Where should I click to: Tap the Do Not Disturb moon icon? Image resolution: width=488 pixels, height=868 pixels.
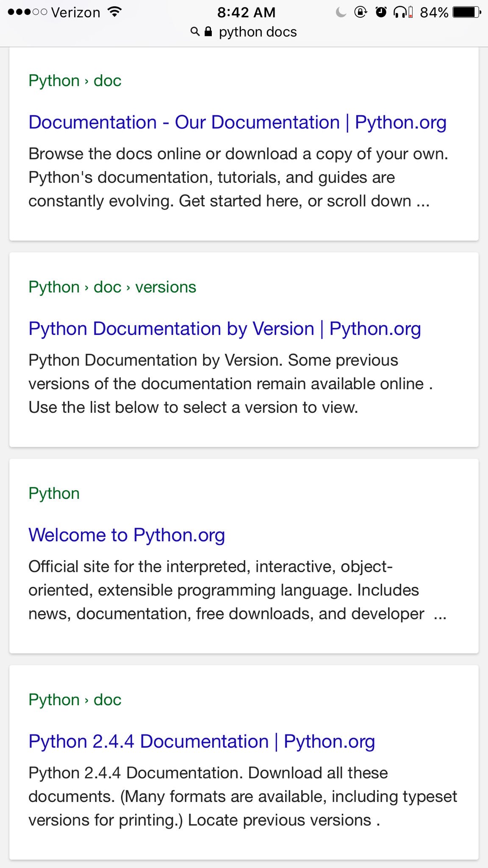coord(341,12)
